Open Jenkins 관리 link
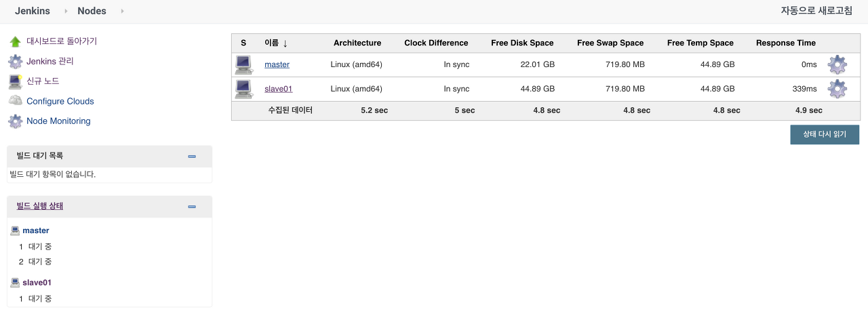Image resolution: width=868 pixels, height=328 pixels. tap(50, 61)
